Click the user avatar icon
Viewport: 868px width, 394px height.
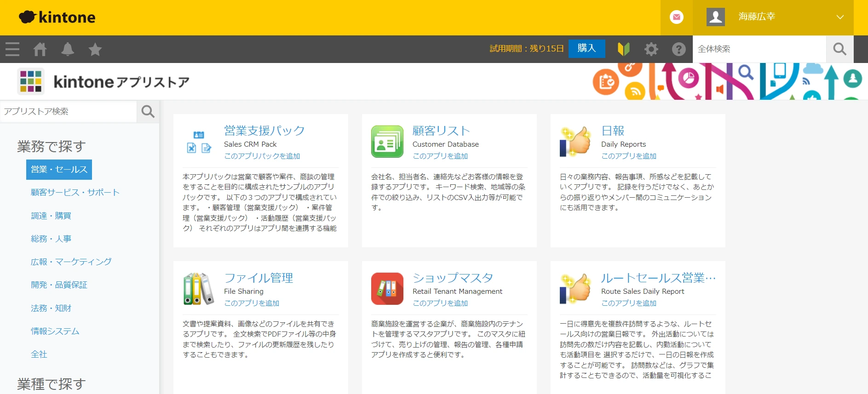pos(716,17)
